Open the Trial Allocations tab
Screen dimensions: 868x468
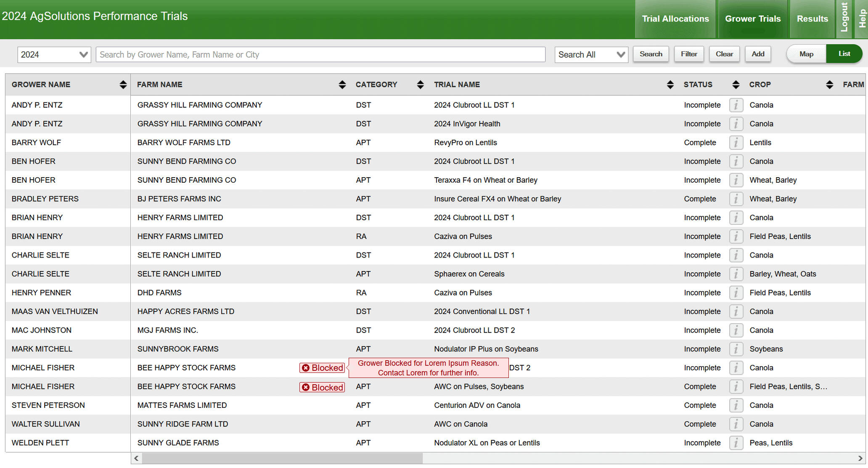pyautogui.click(x=675, y=19)
